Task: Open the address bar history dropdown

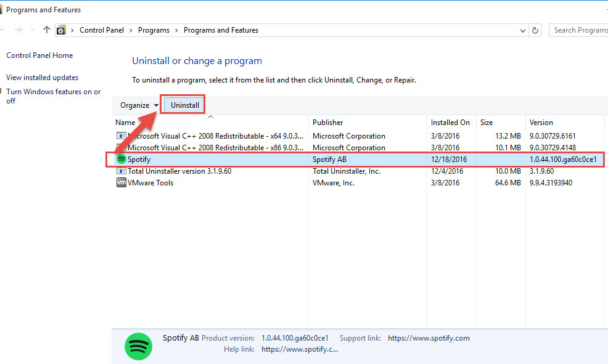Action: point(523,31)
